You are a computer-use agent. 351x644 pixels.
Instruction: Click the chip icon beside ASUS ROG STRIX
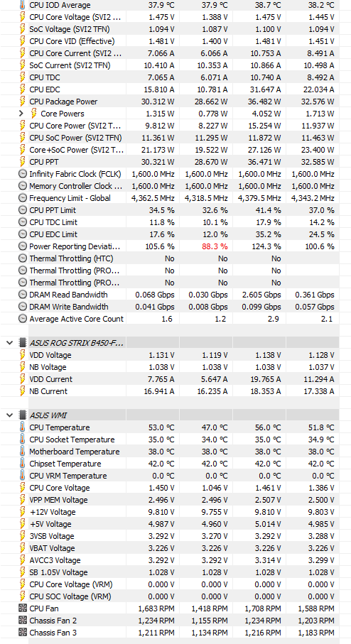click(23, 343)
